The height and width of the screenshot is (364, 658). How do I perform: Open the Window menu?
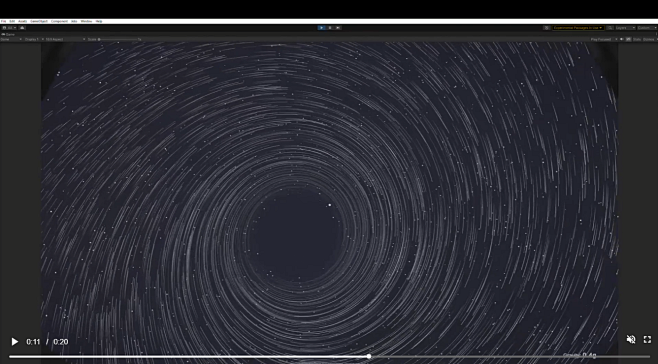click(x=86, y=21)
